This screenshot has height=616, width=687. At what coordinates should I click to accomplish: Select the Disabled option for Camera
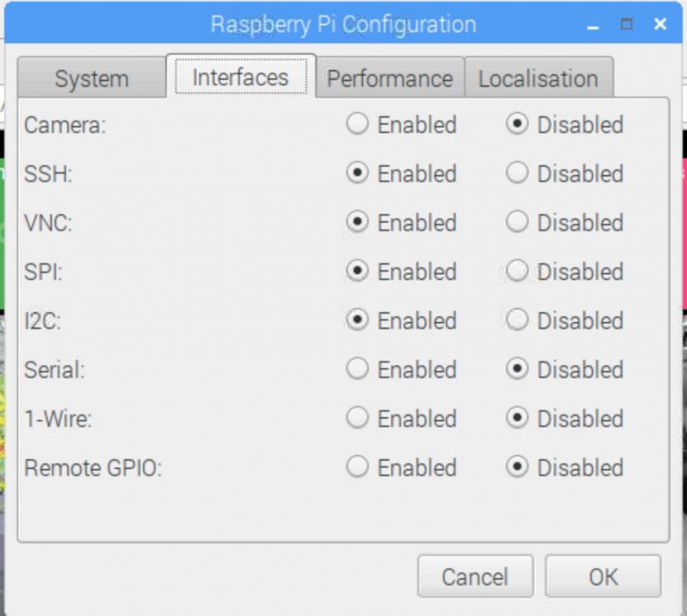[x=517, y=125]
